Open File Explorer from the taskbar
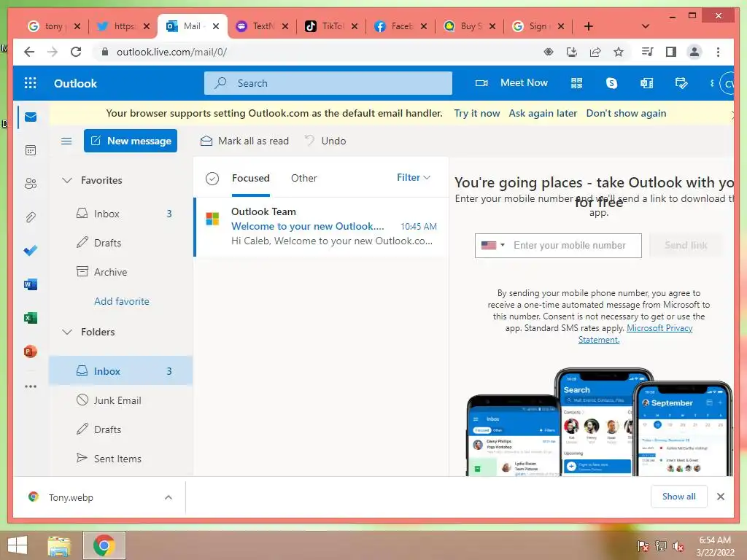 (x=59, y=545)
